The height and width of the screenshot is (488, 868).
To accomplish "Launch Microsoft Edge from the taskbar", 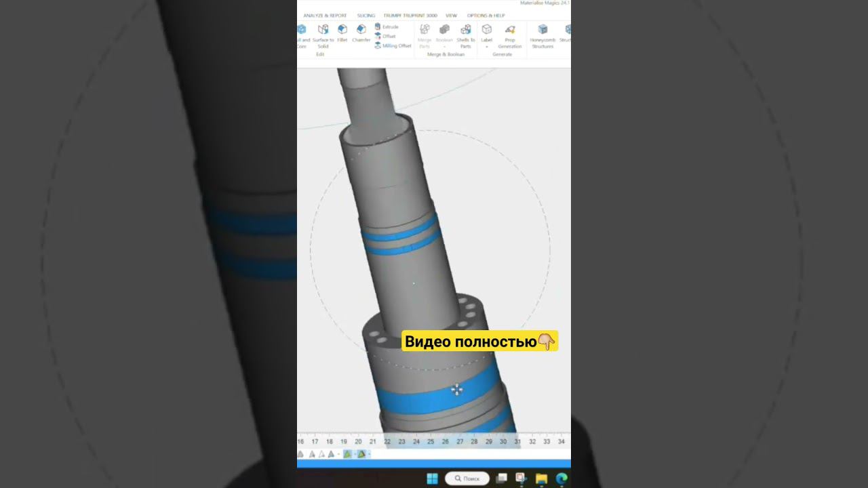I will pos(561,479).
